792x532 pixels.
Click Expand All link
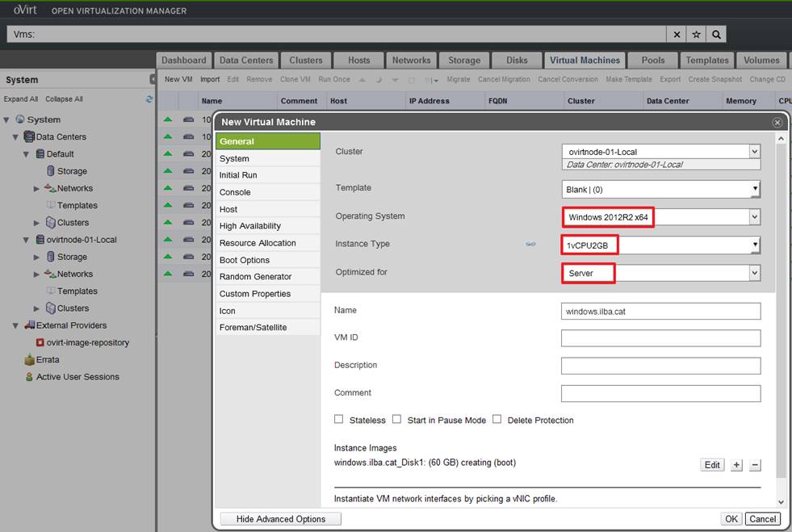[x=21, y=99]
